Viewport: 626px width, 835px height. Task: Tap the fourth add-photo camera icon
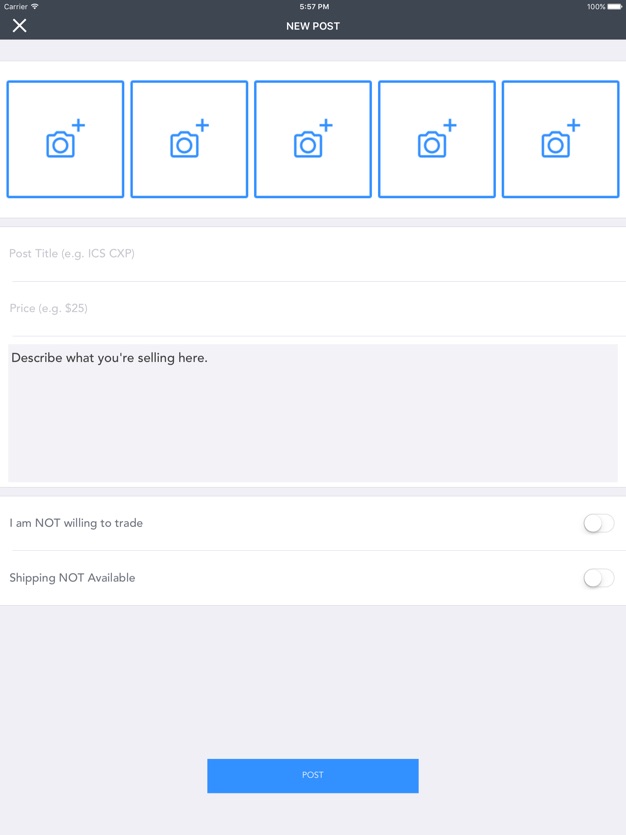(436, 139)
